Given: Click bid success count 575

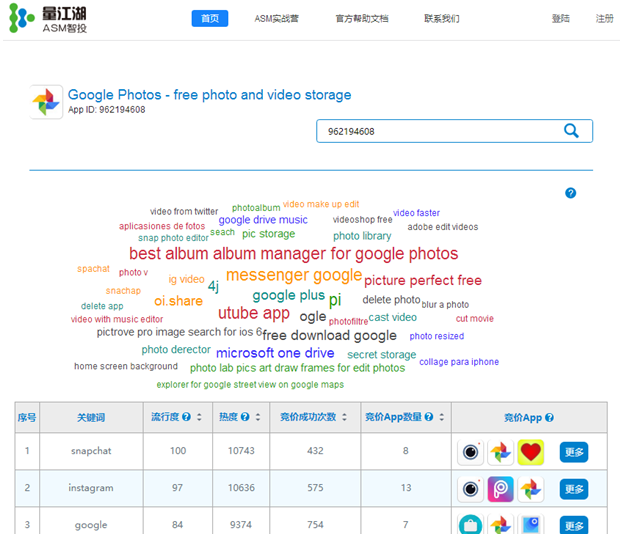Looking at the screenshot, I should pyautogui.click(x=315, y=488).
